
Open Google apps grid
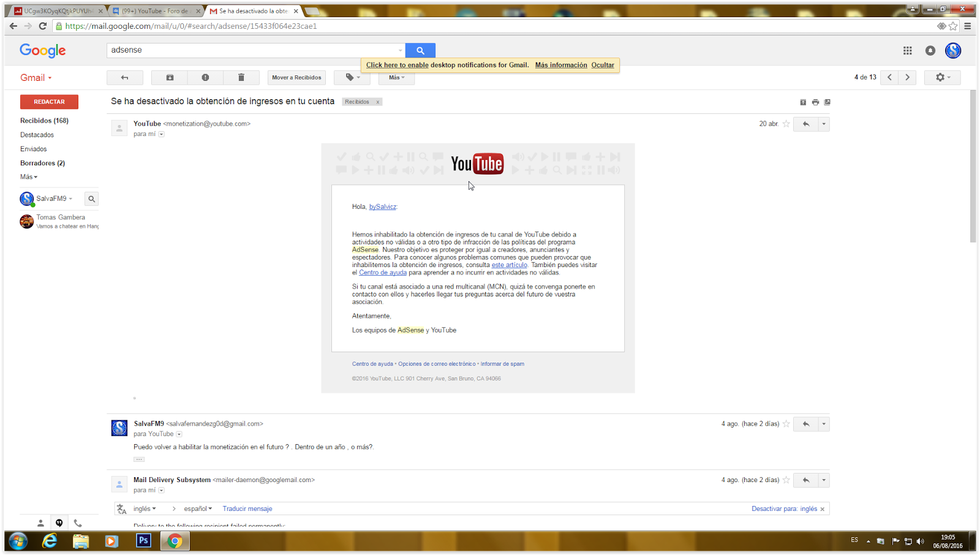click(x=908, y=51)
